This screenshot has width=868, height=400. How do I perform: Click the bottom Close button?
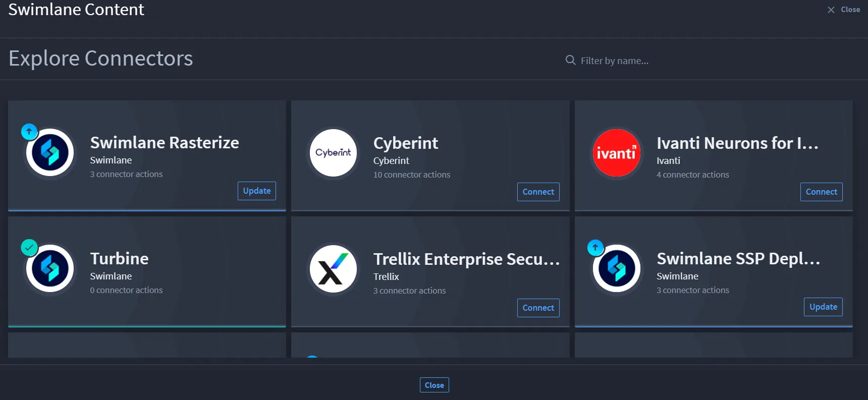pyautogui.click(x=435, y=385)
